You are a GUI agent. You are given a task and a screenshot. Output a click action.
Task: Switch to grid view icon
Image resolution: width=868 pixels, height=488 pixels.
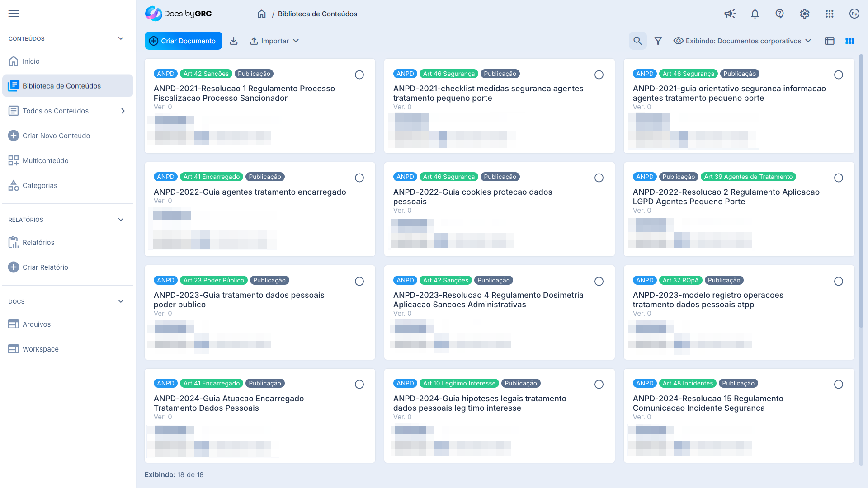tap(850, 41)
